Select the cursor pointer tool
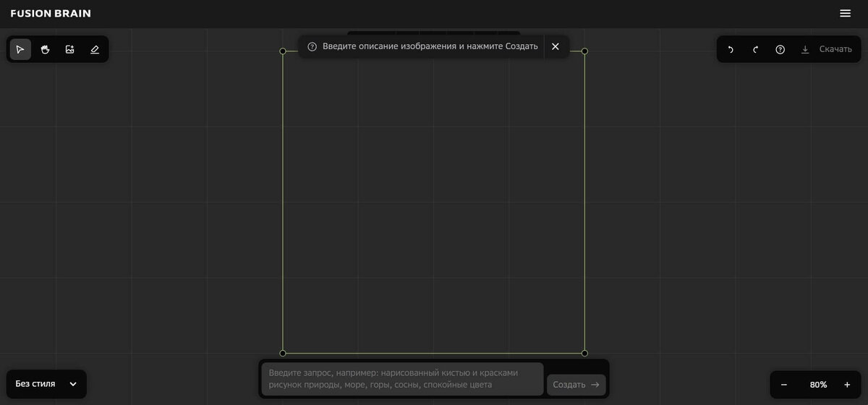 coord(20,49)
